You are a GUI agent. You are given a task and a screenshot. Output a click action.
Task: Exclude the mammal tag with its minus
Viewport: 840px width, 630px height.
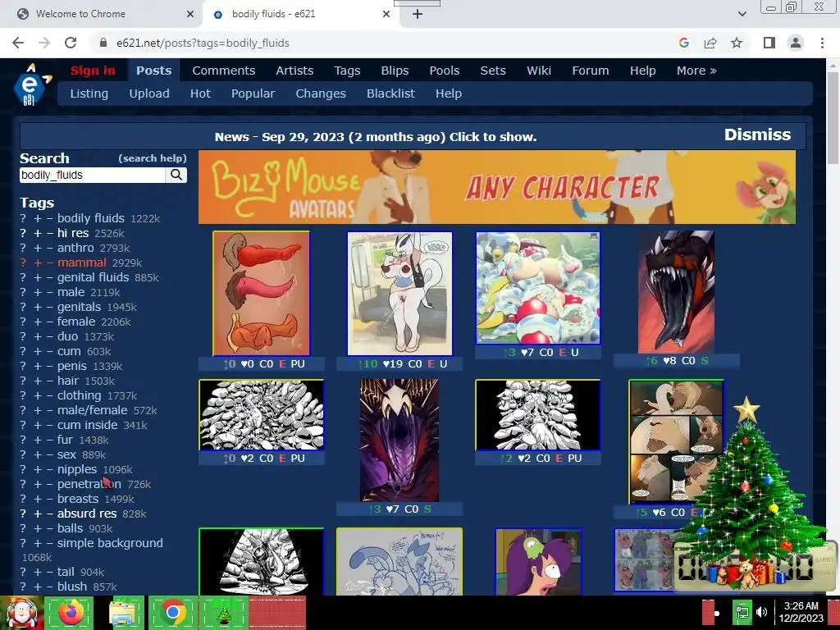[49, 262]
